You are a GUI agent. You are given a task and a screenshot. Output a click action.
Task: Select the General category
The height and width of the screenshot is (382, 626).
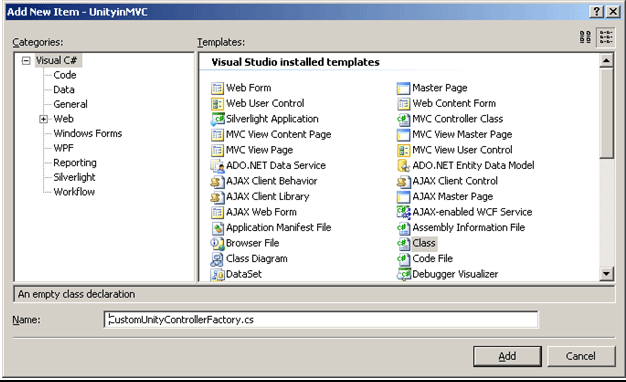click(x=70, y=104)
